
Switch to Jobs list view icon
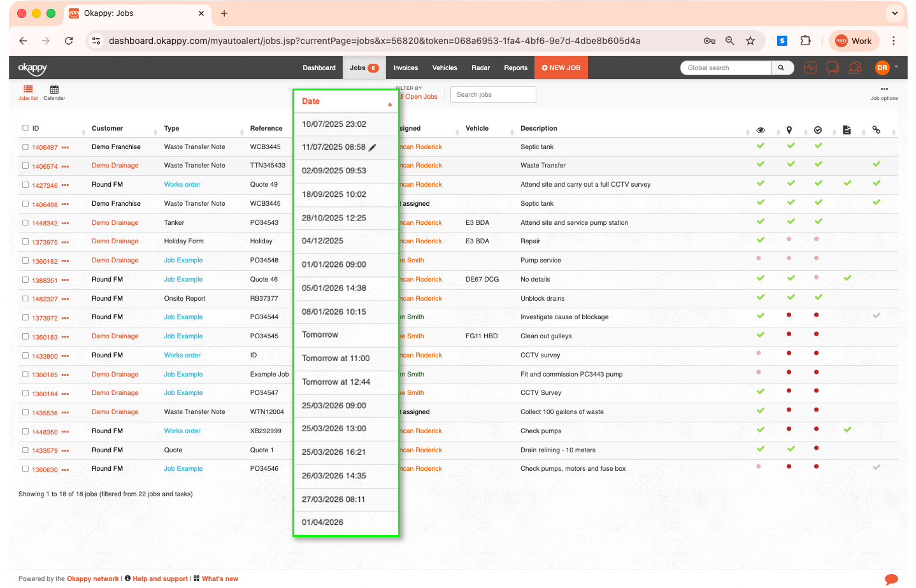pos(28,90)
